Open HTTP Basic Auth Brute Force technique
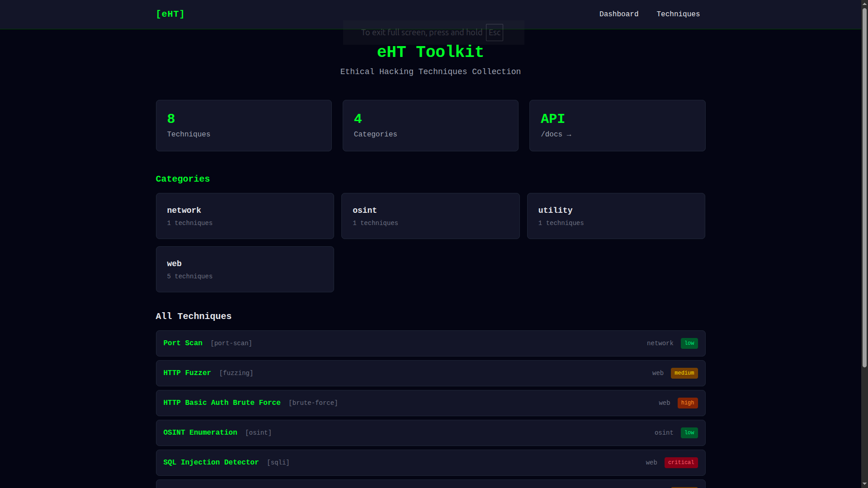 click(x=222, y=403)
